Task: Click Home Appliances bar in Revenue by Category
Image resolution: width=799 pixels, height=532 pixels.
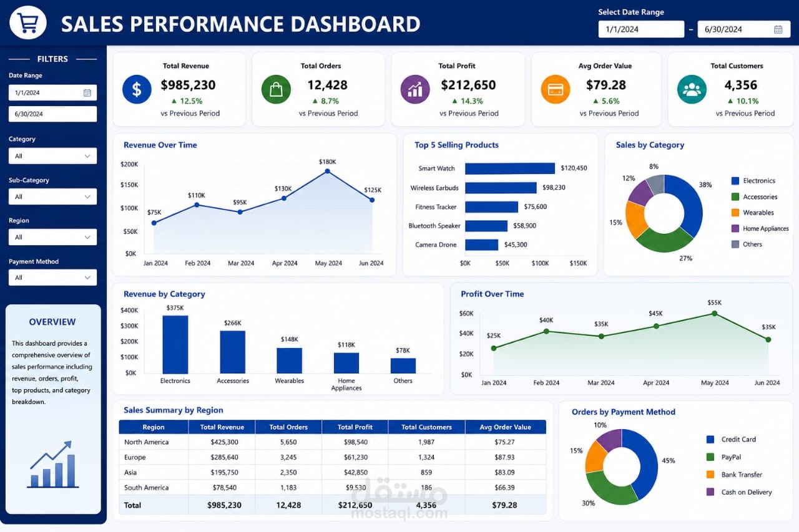Action: coord(346,363)
